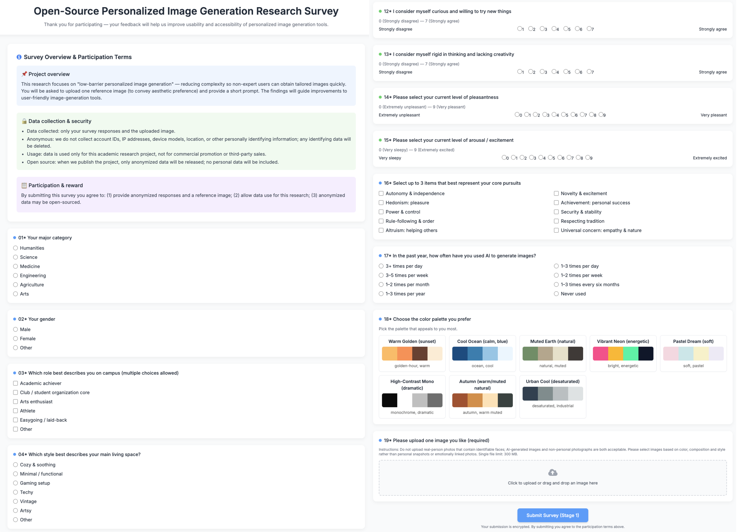Select the Autumn warm/muted palette
The width and height of the screenshot is (756, 532).
click(x=482, y=397)
